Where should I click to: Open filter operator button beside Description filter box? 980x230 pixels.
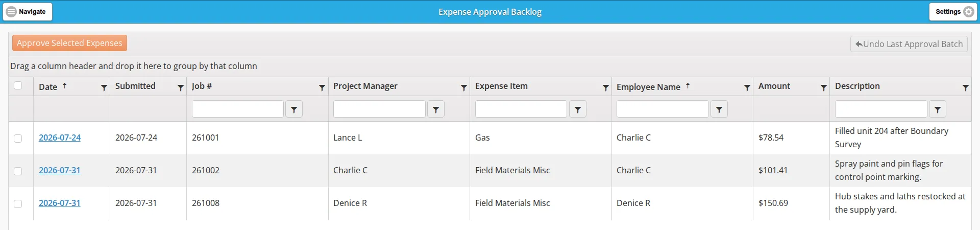[938, 109]
